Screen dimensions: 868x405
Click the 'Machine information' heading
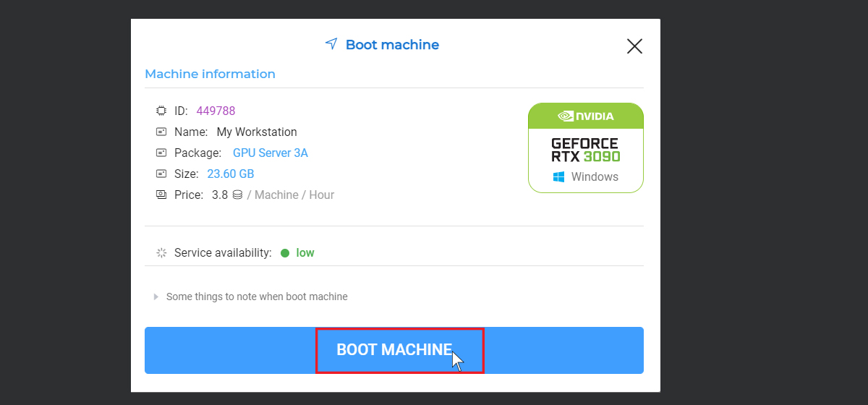click(x=210, y=74)
